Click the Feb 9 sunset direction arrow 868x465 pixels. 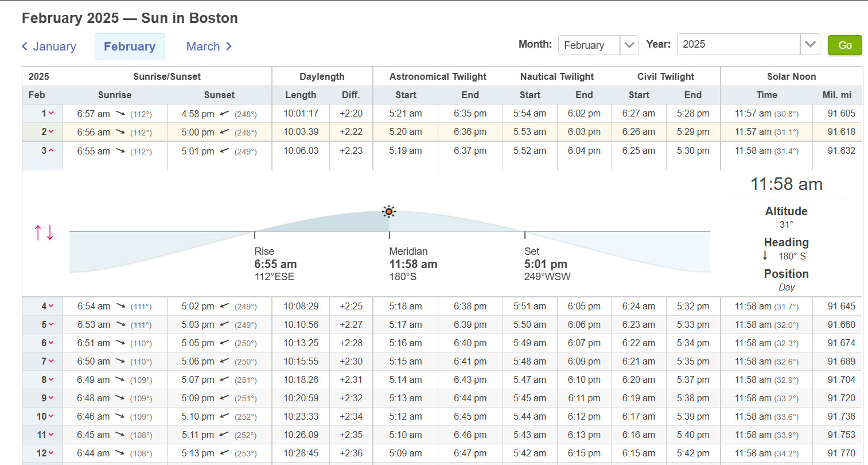coord(224,398)
